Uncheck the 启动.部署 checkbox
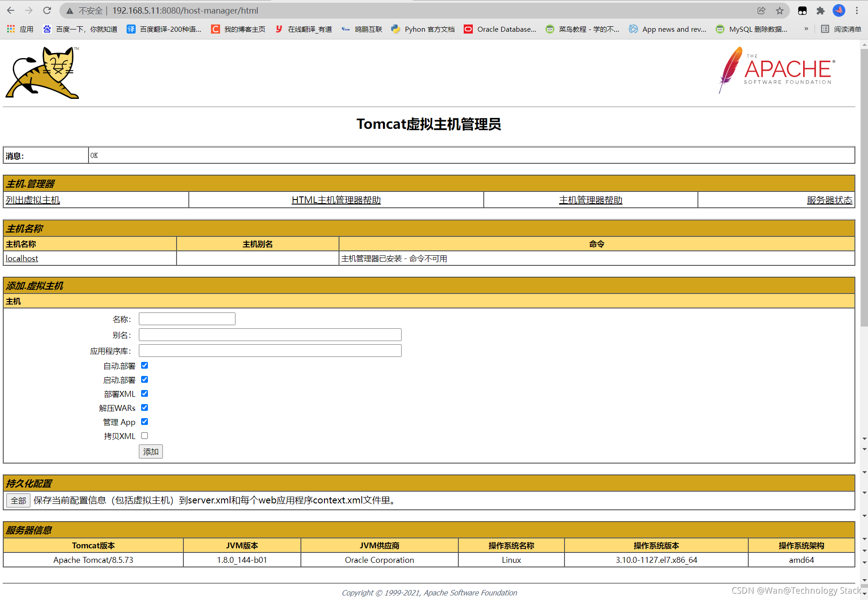Image resolution: width=868 pixels, height=600 pixels. [x=145, y=380]
